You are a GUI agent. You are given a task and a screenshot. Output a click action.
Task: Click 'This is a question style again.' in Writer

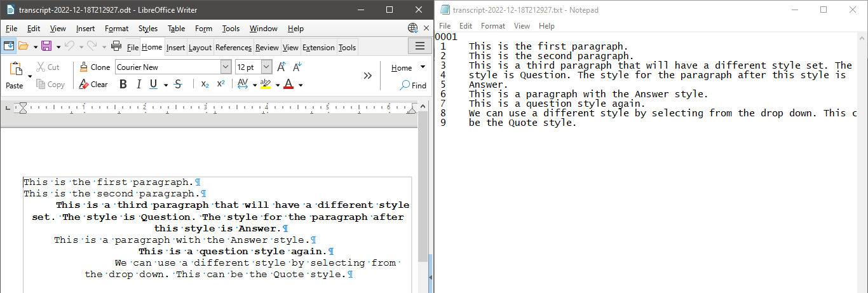click(233, 251)
